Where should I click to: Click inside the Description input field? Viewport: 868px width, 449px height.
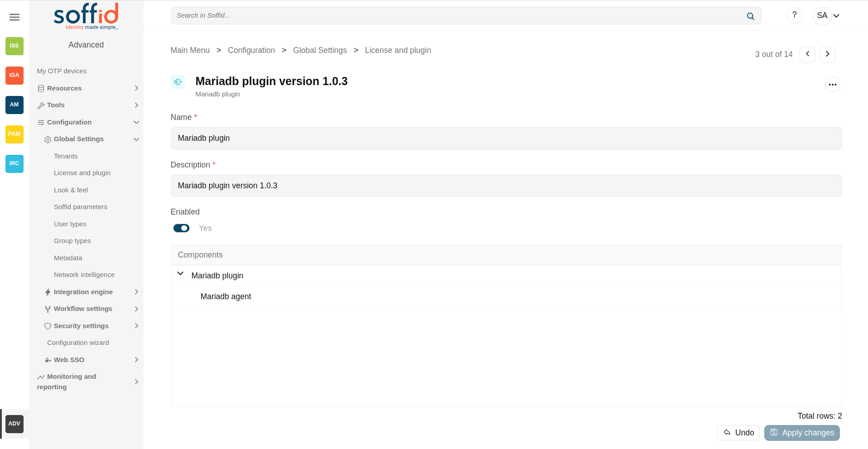[x=506, y=186]
